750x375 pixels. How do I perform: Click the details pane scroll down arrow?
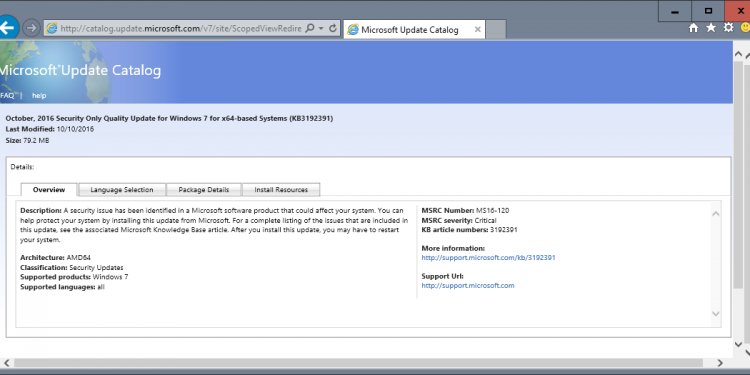click(716, 314)
